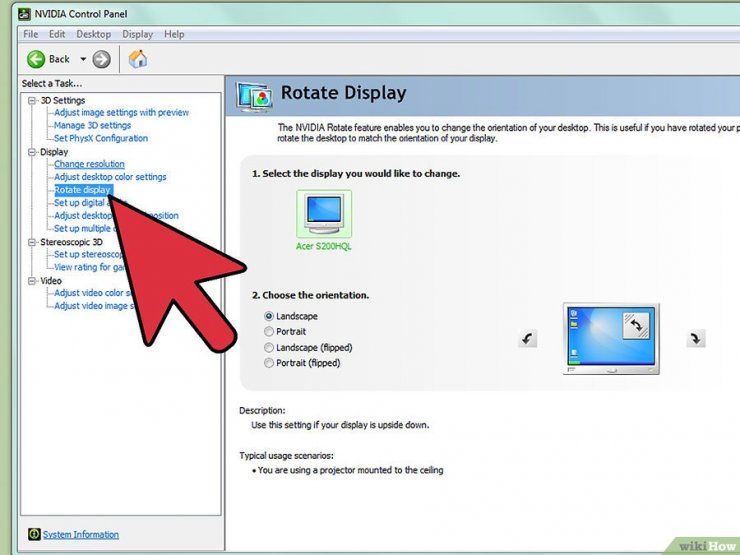Screen dimensions: 740x555
Task: Rotate display clockwise with the right arrow
Action: pyautogui.click(x=696, y=338)
